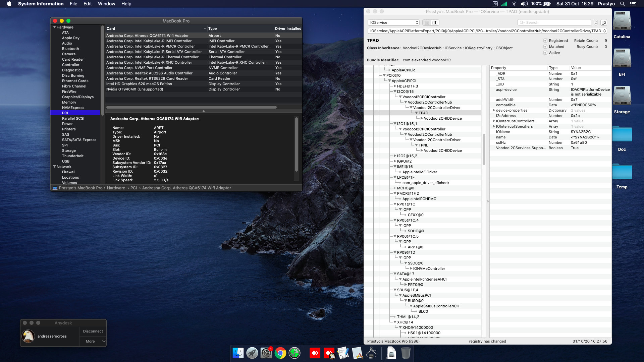
Task: Expand the IOInterruptSpecifiers array row
Action: (x=493, y=126)
